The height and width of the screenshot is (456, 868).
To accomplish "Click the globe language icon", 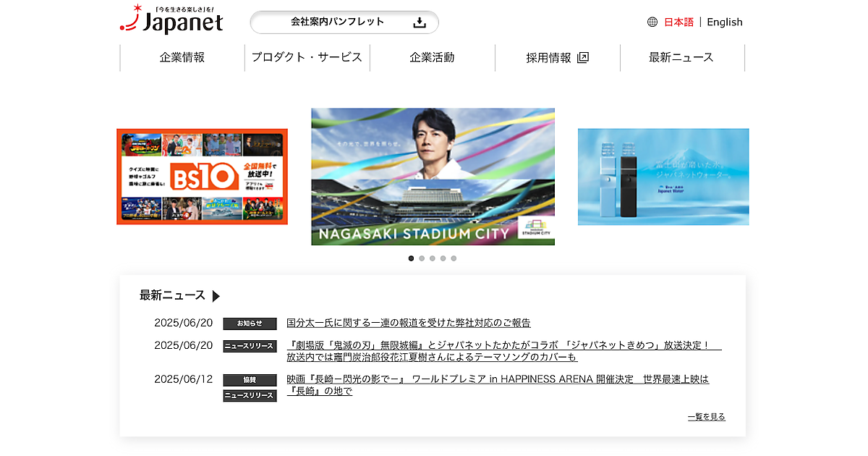I will (x=652, y=22).
